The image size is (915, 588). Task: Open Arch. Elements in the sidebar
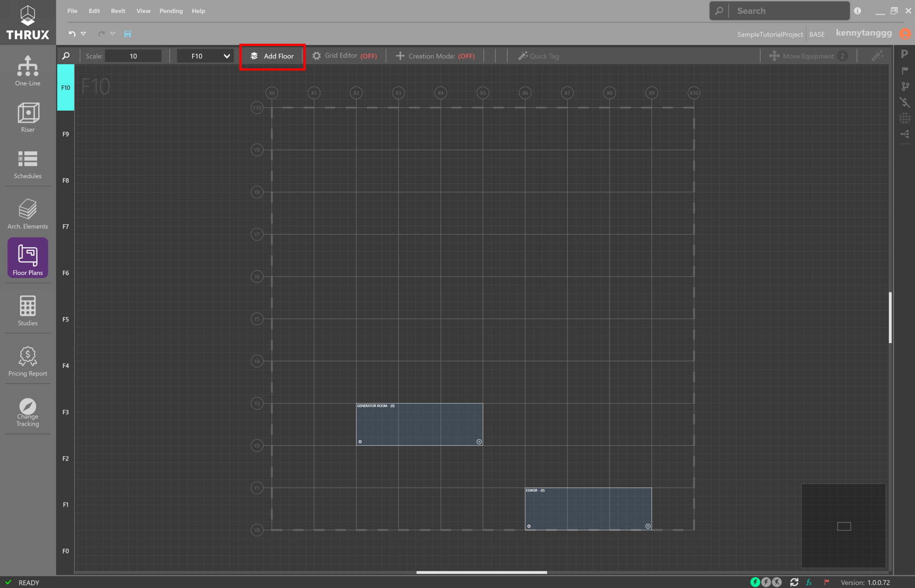(28, 214)
